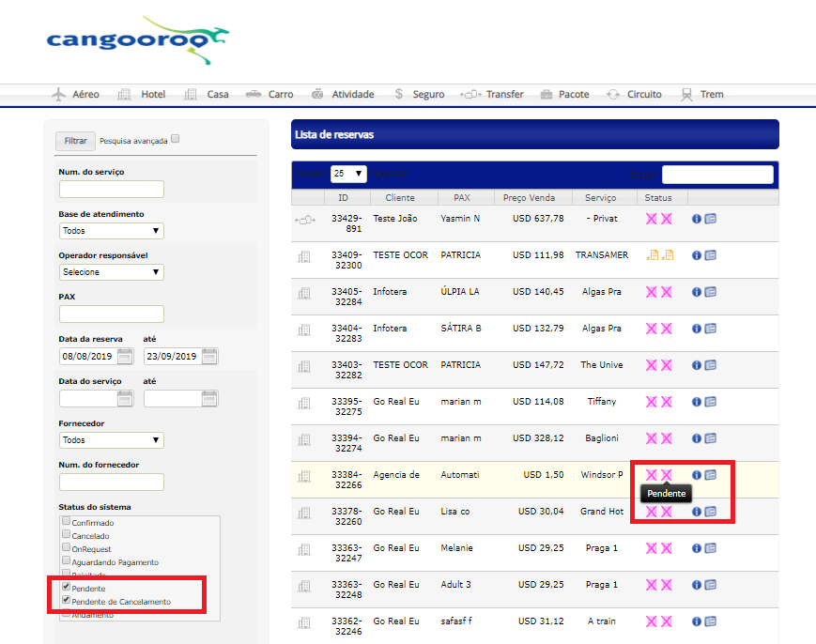Image resolution: width=816 pixels, height=644 pixels.
Task: Click the info icon for Teste João reservation
Action: tap(697, 219)
